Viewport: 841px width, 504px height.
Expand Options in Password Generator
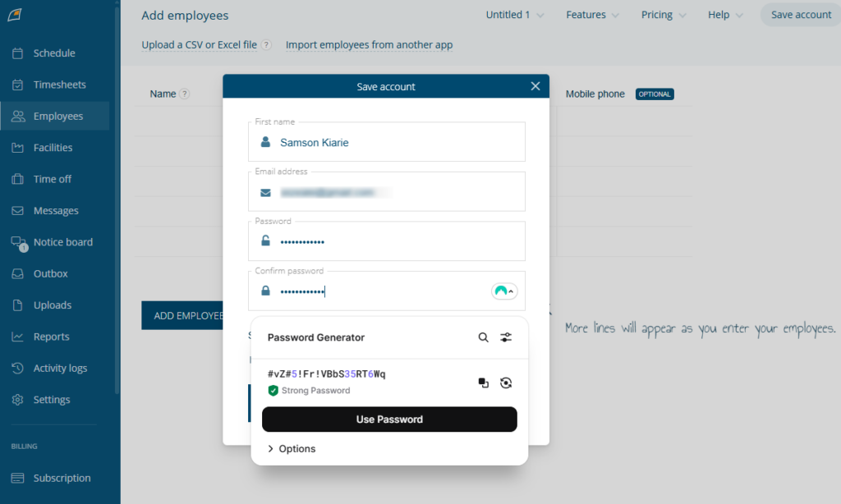292,449
